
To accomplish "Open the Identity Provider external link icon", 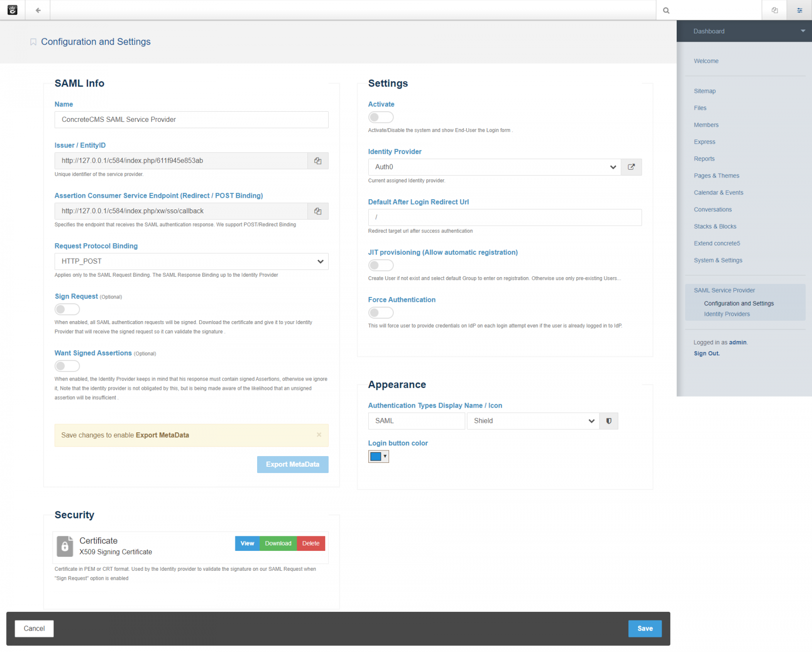I will (x=631, y=167).
